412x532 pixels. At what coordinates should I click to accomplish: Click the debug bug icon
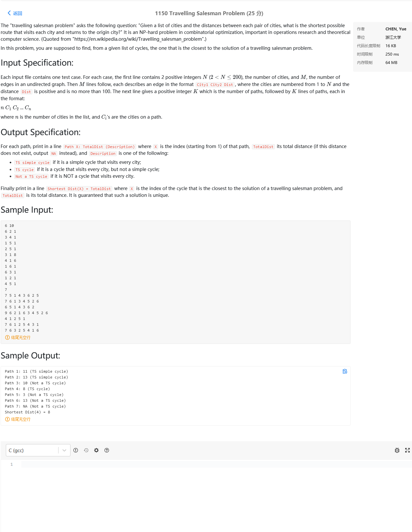point(397,450)
